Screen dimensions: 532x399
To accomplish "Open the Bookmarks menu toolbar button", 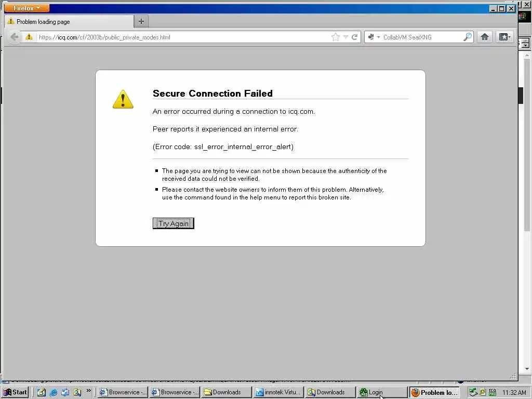I will click(x=504, y=37).
